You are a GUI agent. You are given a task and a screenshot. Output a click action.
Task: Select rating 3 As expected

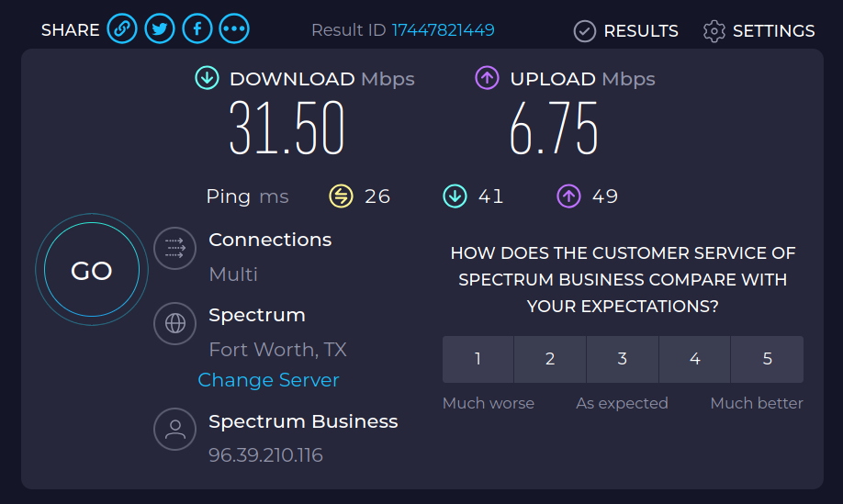[x=623, y=359]
